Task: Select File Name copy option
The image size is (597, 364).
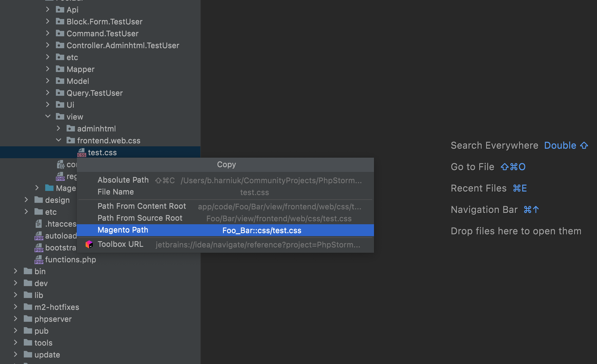Action: click(116, 192)
